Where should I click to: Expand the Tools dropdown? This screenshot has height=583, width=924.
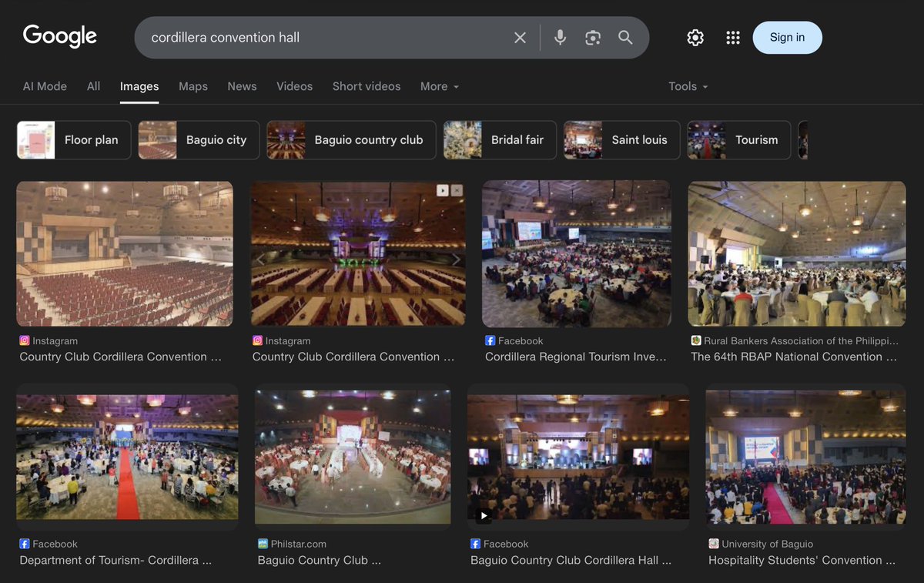688,86
